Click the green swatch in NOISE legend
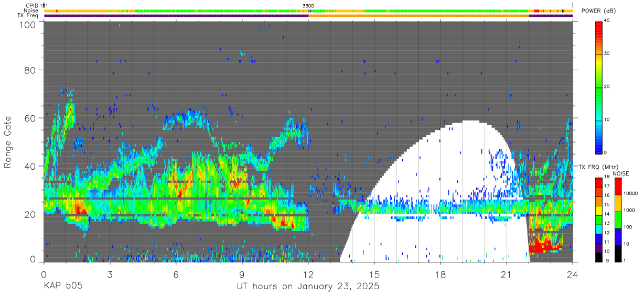 (619, 219)
